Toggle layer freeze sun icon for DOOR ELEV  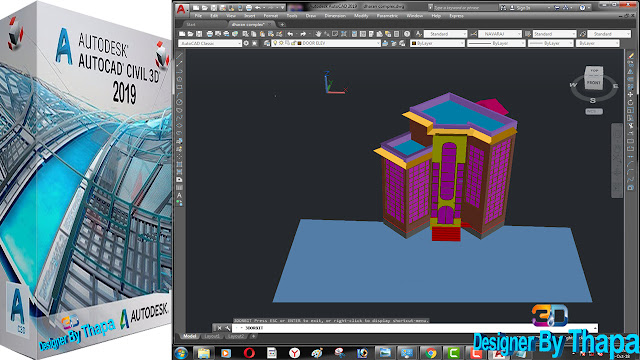(281, 43)
